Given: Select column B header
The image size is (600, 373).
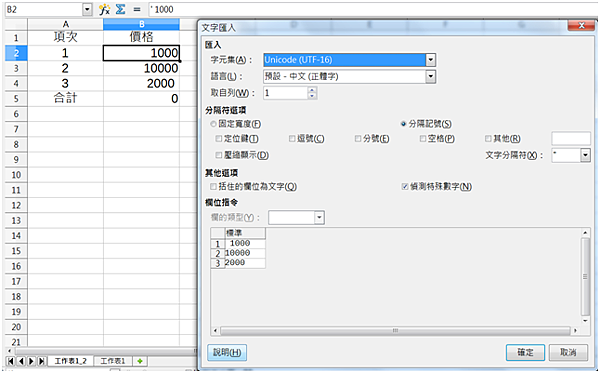Looking at the screenshot, I should tap(141, 24).
